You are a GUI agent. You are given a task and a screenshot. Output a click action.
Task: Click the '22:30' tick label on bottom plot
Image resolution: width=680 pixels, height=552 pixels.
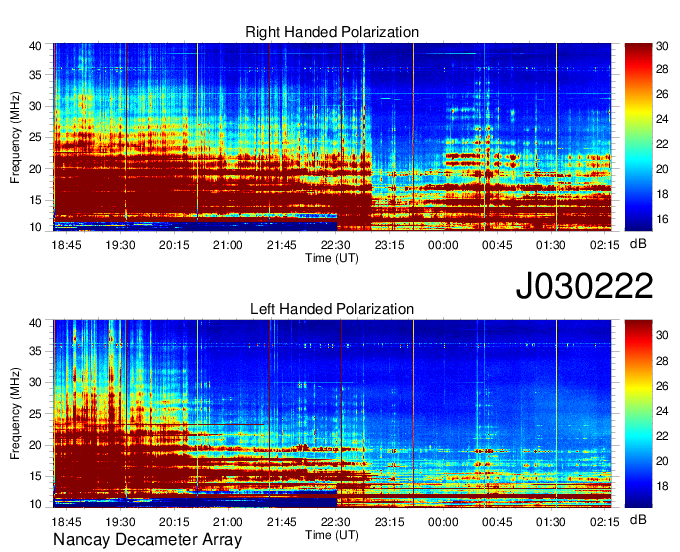(x=335, y=522)
